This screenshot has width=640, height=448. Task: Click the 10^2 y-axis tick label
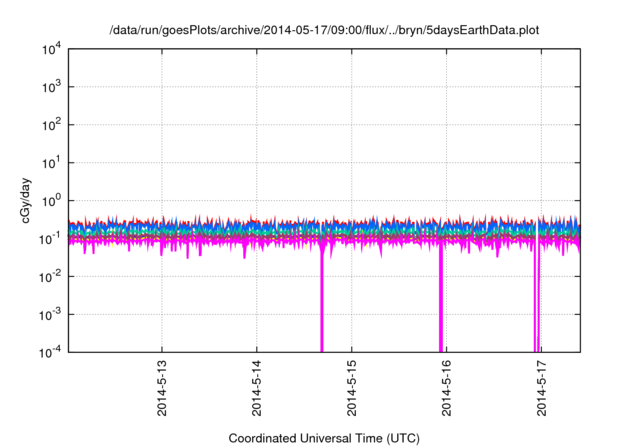click(x=51, y=125)
